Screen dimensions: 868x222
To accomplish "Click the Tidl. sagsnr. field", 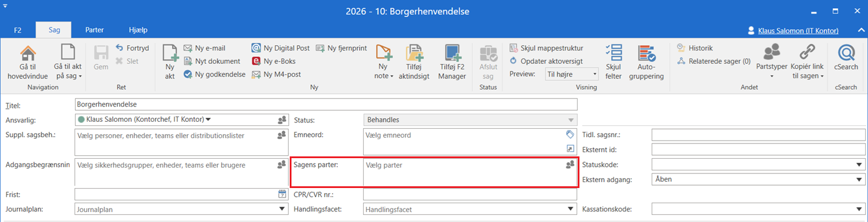I will coord(758,135).
